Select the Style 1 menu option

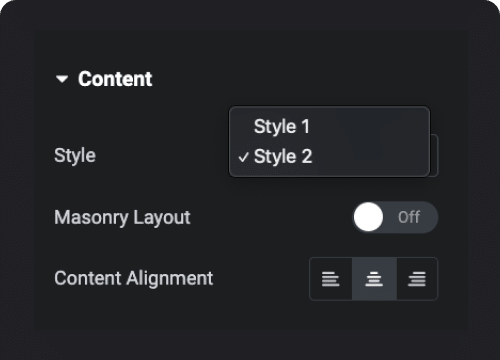coord(282,127)
